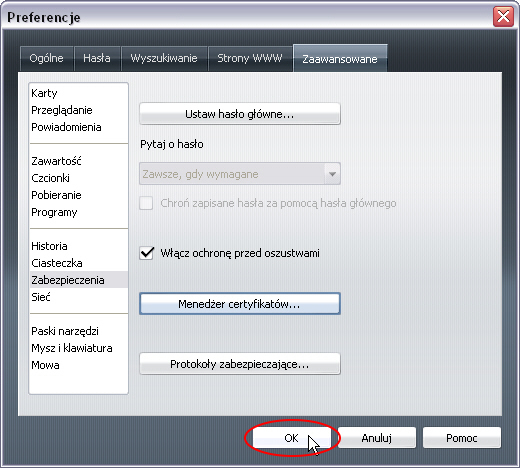Click the Anuluj button
The image size is (520, 468).
[377, 438]
